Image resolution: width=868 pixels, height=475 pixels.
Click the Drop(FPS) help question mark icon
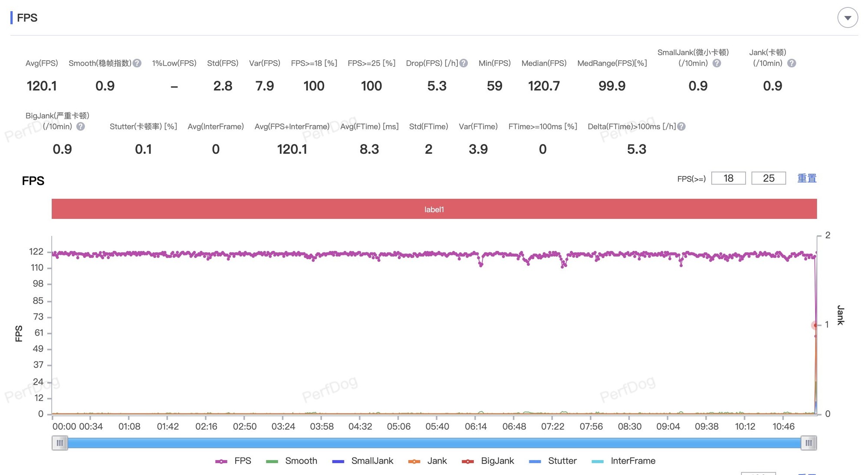coord(464,63)
